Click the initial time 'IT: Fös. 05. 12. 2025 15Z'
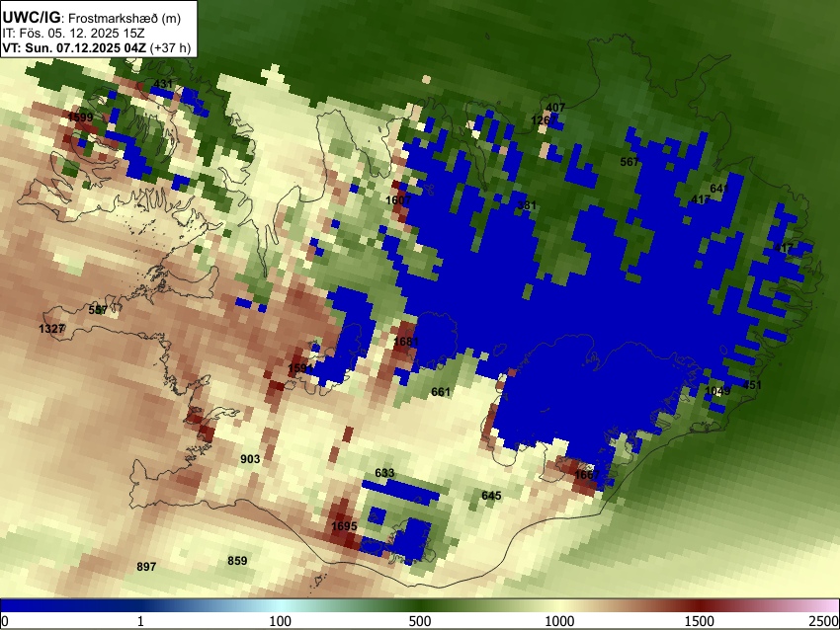Viewport: 840px width, 630px height. (73, 34)
